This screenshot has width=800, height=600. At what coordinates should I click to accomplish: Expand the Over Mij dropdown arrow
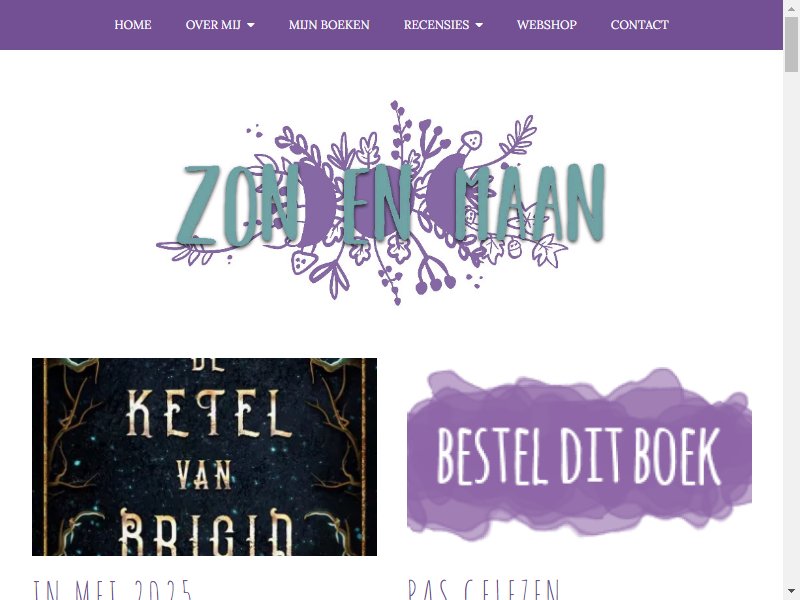(251, 25)
